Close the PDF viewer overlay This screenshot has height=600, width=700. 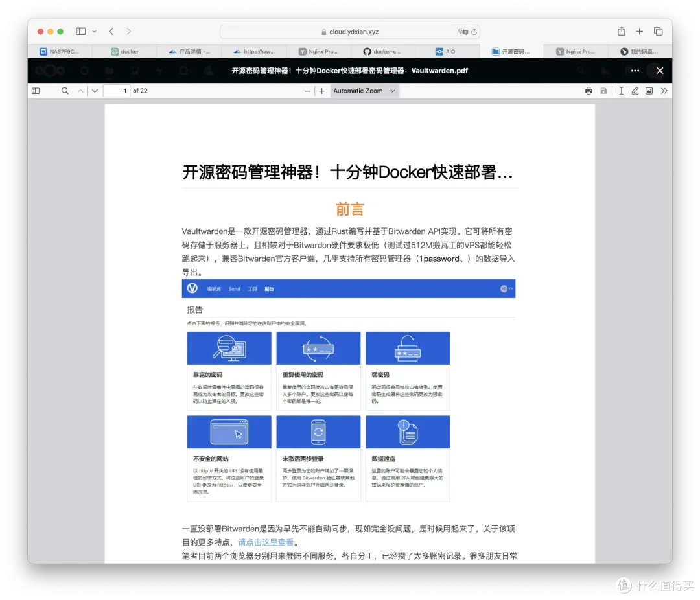[660, 71]
